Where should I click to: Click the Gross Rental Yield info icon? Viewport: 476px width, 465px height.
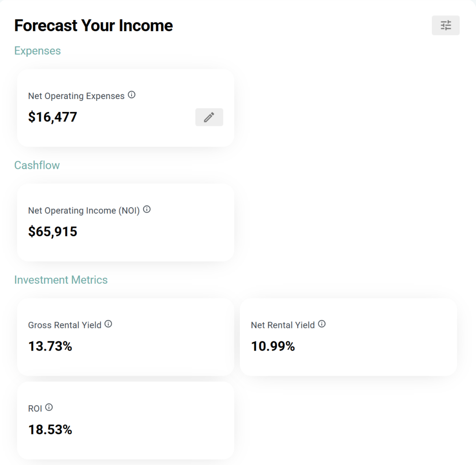(108, 324)
